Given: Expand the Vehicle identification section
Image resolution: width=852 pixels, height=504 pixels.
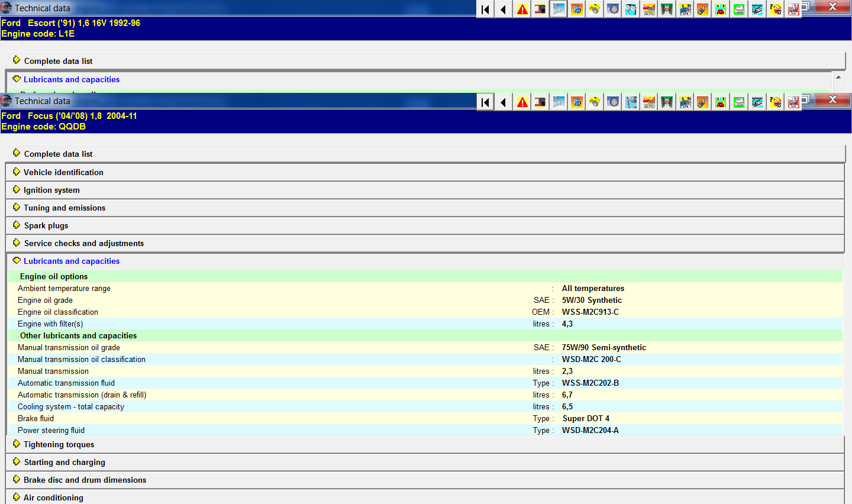Looking at the screenshot, I should (x=63, y=172).
